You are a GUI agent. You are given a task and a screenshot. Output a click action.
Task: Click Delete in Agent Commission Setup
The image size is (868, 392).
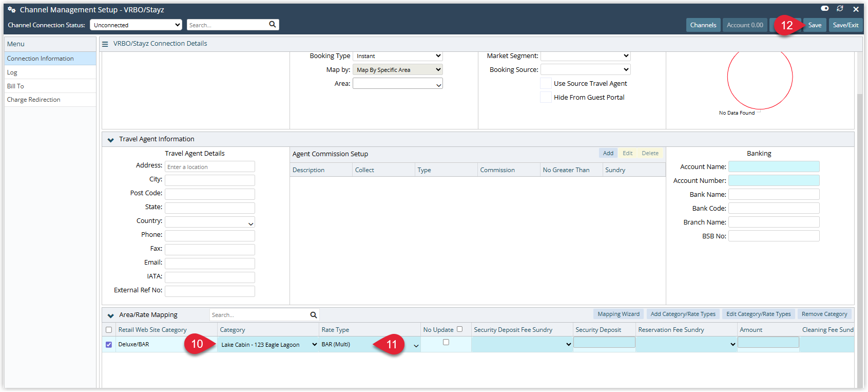coord(650,153)
